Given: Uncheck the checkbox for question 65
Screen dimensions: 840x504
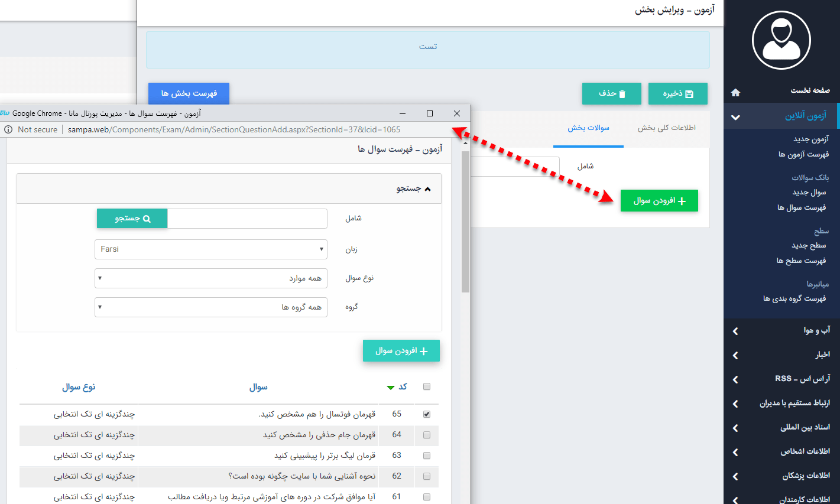Looking at the screenshot, I should point(426,414).
